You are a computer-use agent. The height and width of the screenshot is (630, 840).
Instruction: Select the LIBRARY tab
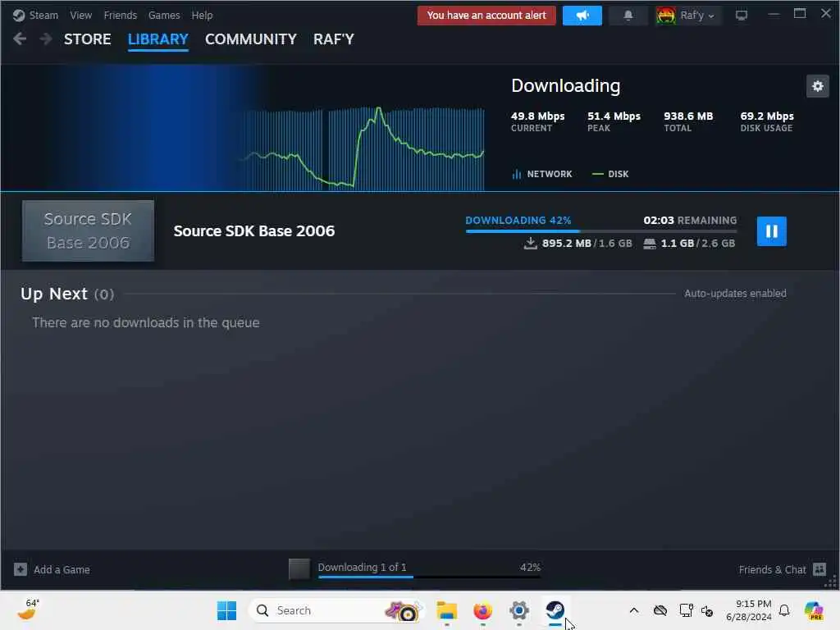click(158, 39)
